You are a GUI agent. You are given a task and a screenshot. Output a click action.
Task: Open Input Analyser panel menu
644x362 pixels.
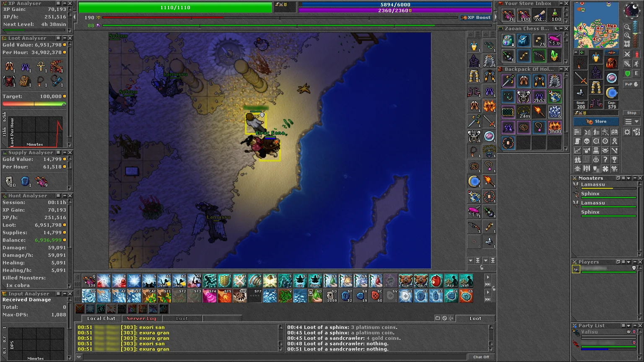click(x=59, y=294)
